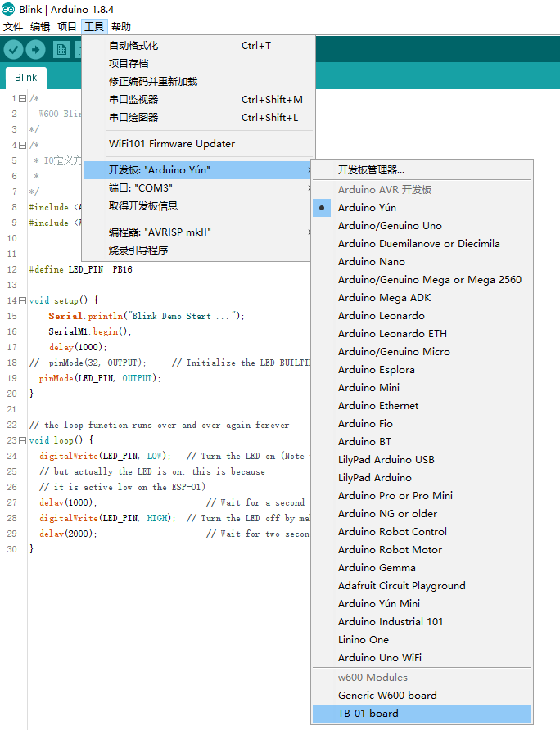Click the pinMode(LED_PIN, OUTPUT) code line

(x=100, y=378)
